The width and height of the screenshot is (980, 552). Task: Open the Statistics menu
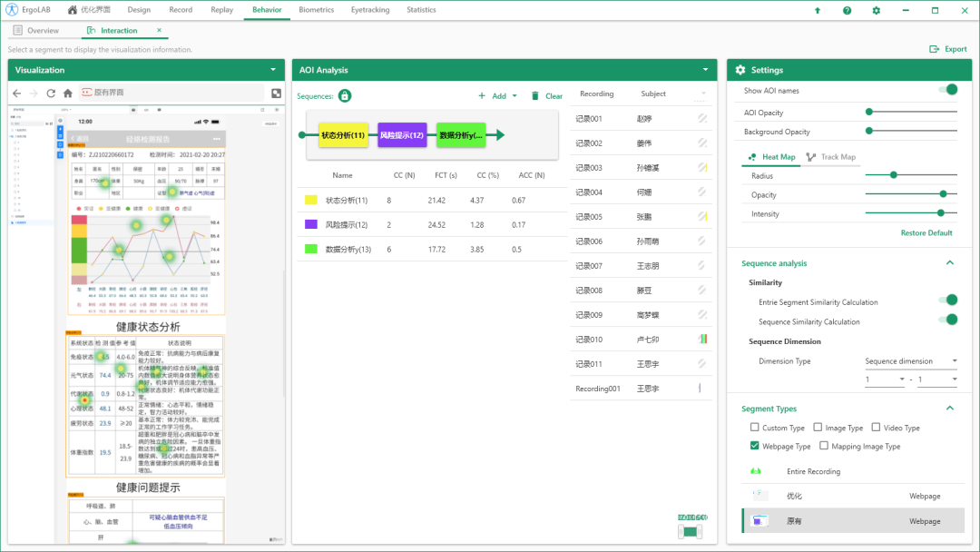click(421, 10)
